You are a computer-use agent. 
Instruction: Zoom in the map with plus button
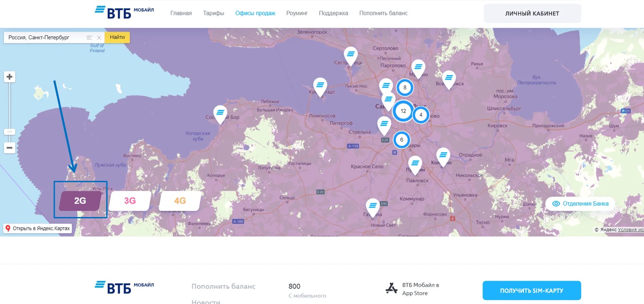coord(10,77)
